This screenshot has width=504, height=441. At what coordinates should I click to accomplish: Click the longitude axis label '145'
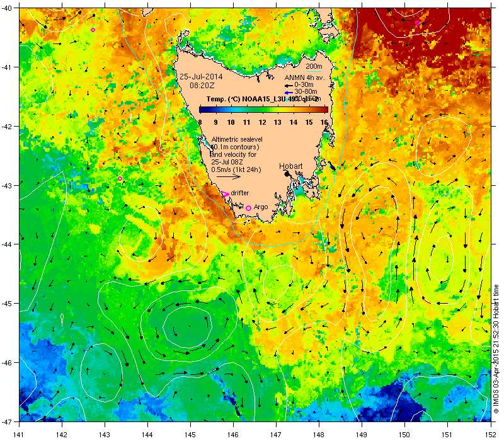(x=190, y=435)
